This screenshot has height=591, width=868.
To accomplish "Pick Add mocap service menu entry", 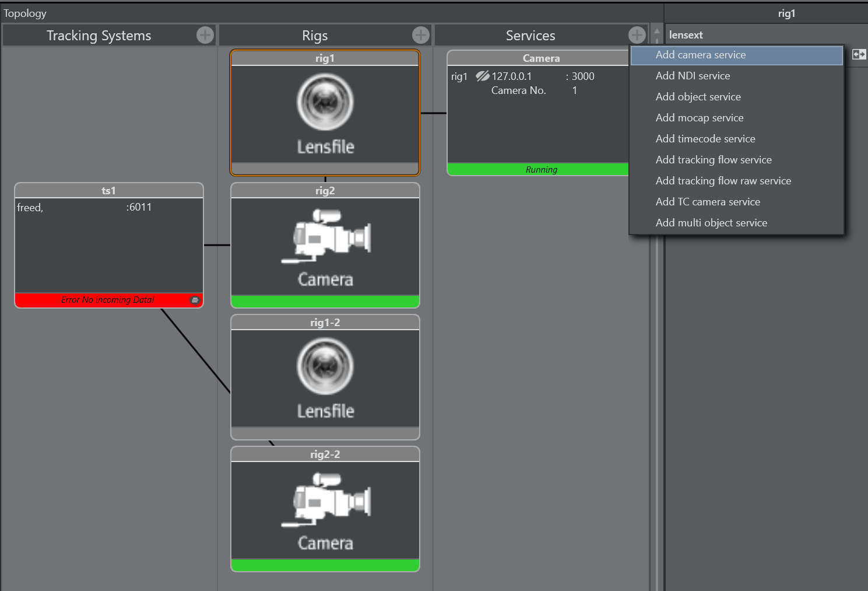I will tap(699, 118).
